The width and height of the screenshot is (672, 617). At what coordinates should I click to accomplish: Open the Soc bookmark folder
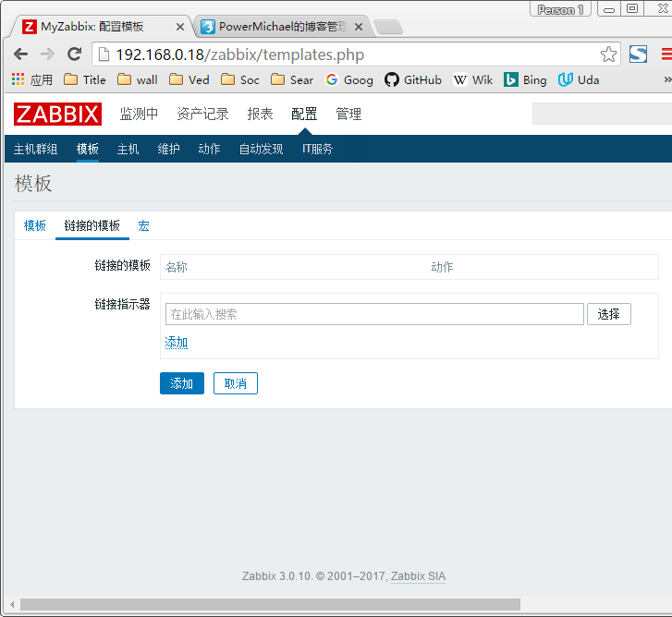pos(240,79)
